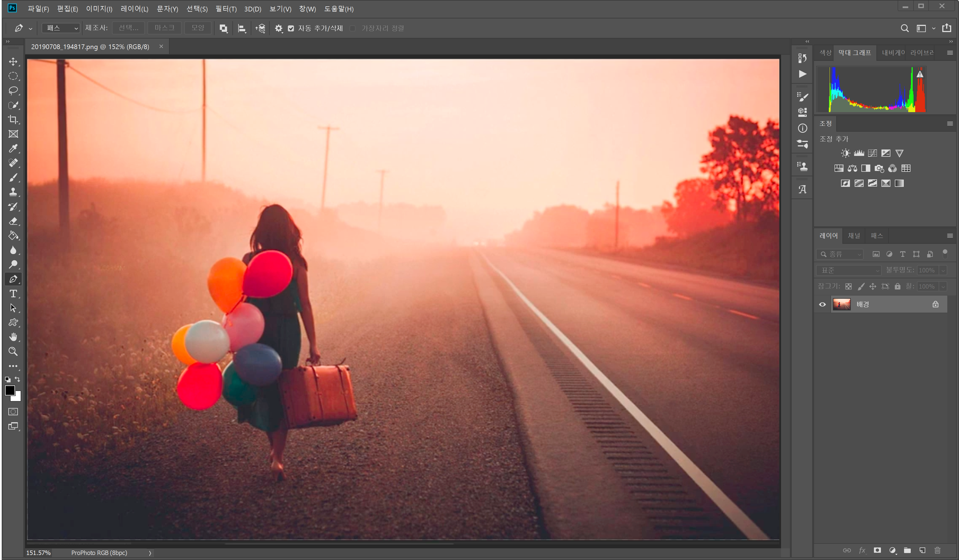Click the 선택... button
This screenshot has height=560, width=959.
[128, 28]
